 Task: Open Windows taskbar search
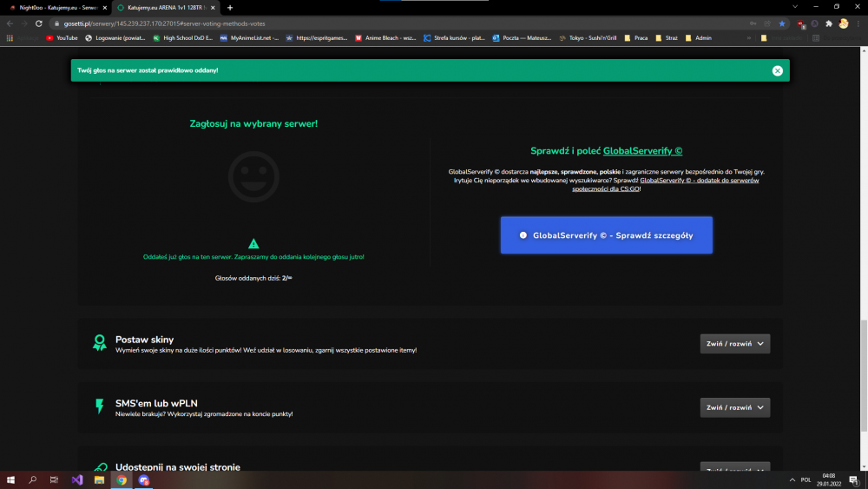click(33, 480)
